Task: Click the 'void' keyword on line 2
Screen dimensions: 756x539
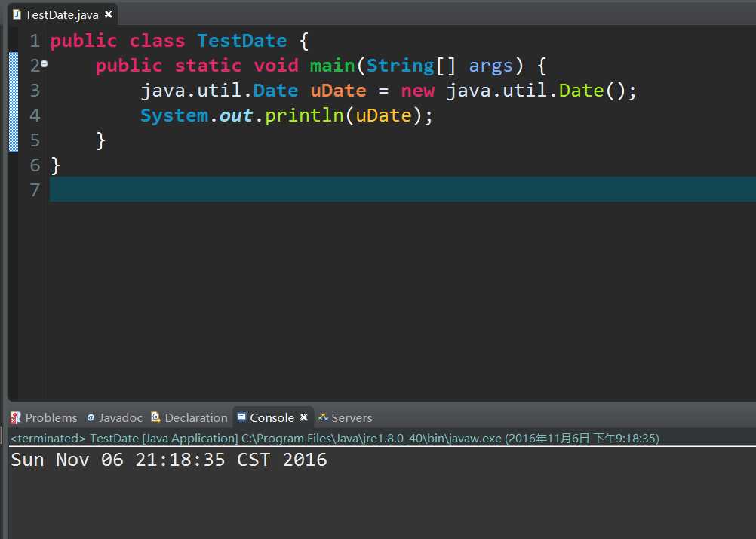Action: (276, 65)
